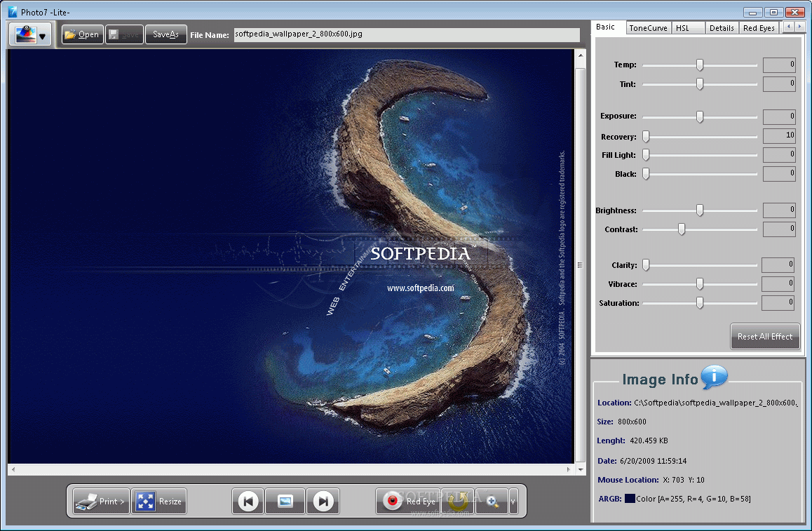Image resolution: width=812 pixels, height=531 pixels.
Task: Click Reset All Effect button
Action: (x=764, y=337)
